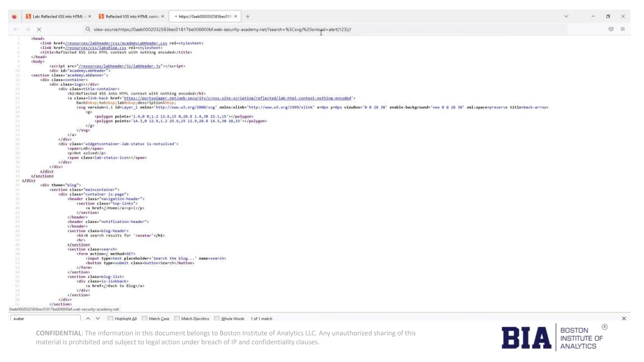644x362 pixels.
Task: Click the Save to Pocket icon
Action: click(x=611, y=29)
